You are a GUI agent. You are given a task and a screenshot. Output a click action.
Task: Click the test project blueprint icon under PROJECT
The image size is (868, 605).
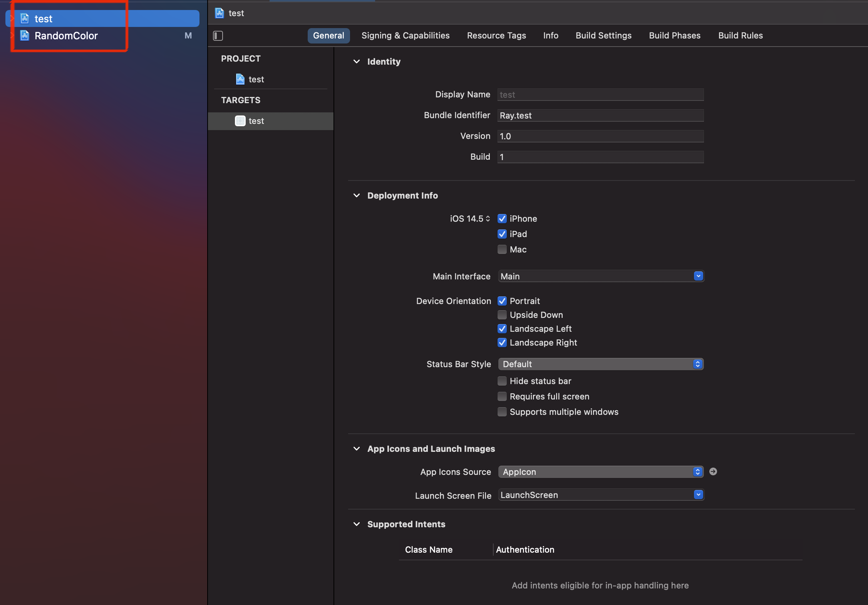point(240,79)
